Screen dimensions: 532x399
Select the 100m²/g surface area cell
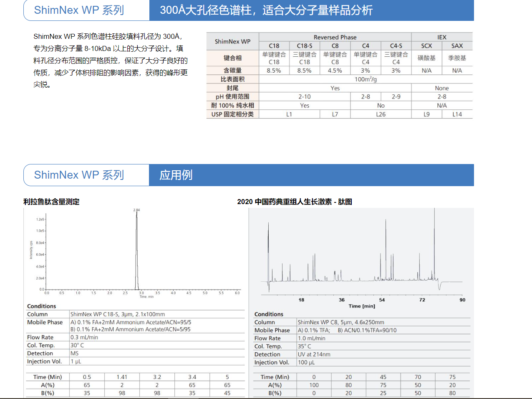366,79
